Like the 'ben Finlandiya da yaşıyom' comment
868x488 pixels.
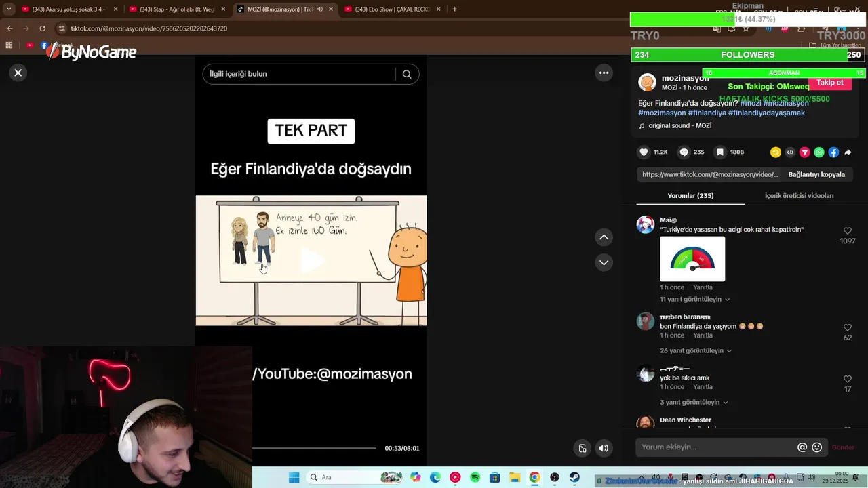(x=847, y=327)
